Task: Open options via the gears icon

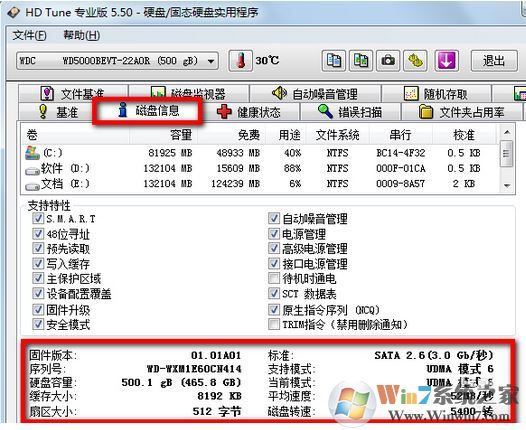Action: 415,61
